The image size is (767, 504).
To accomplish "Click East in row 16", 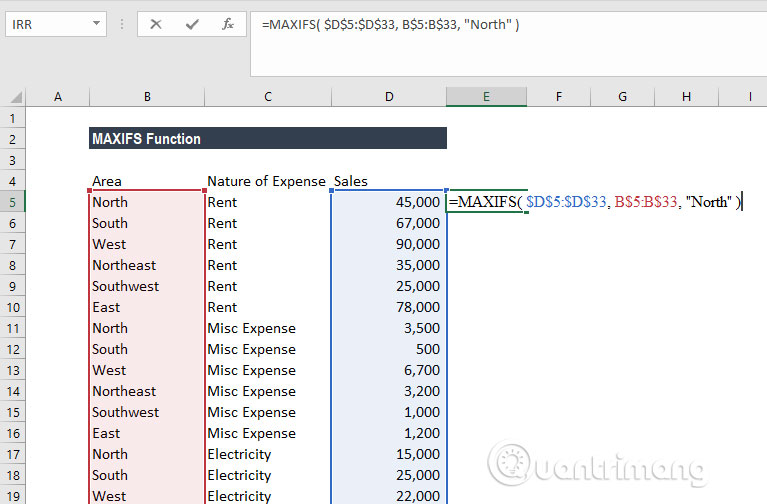I will point(106,434).
